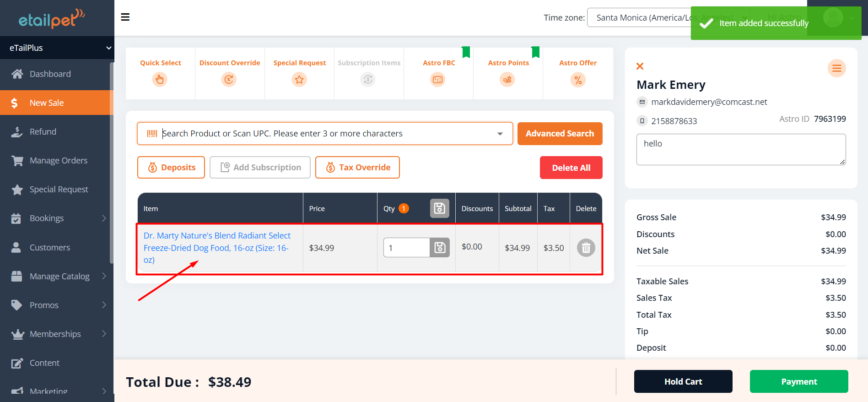Go to Refund in sidebar
868x402 pixels.
[43, 132]
